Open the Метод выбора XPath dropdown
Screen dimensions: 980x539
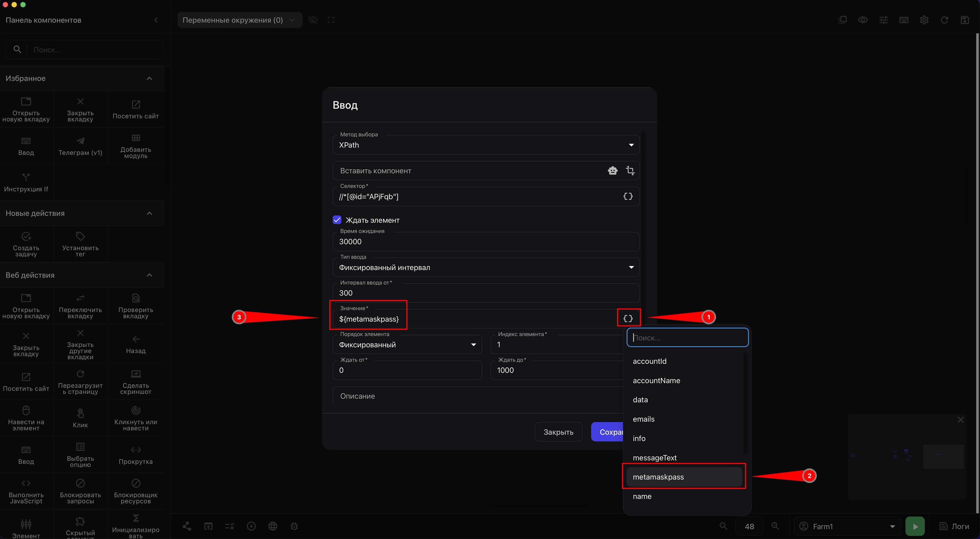click(486, 145)
